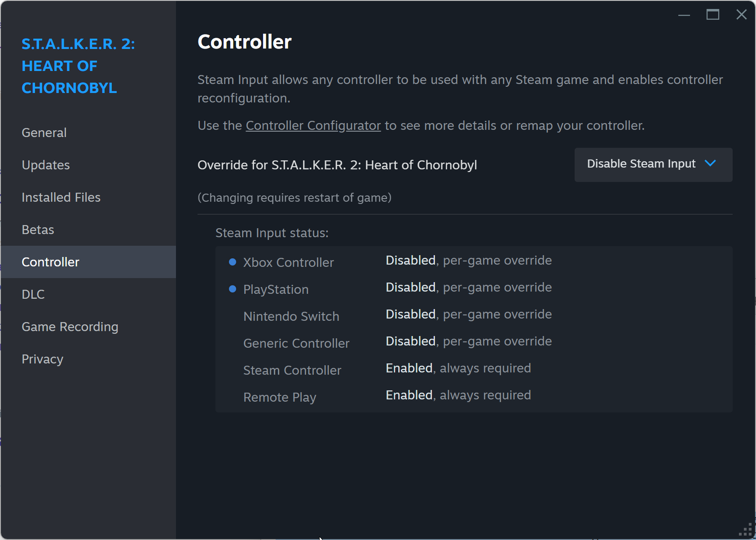Screen dimensions: 756x540
Task: Open the General settings tab
Action: 44,133
